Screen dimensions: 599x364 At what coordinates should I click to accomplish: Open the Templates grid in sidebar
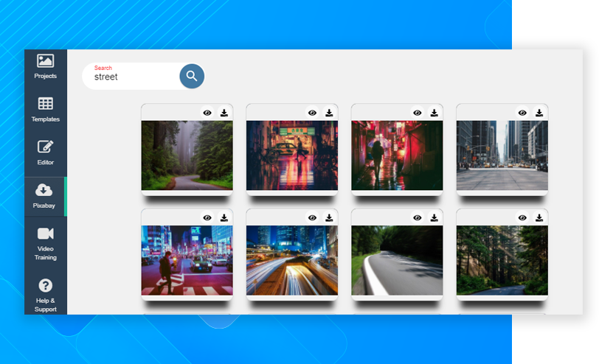[x=46, y=110]
